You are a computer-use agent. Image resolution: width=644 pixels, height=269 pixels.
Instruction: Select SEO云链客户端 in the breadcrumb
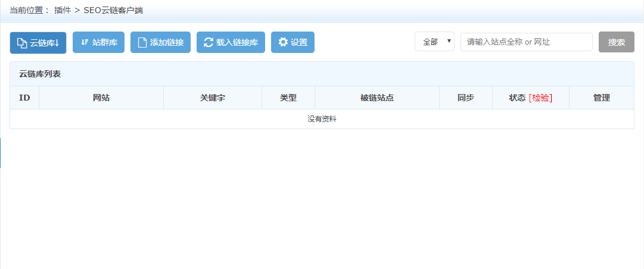point(113,10)
